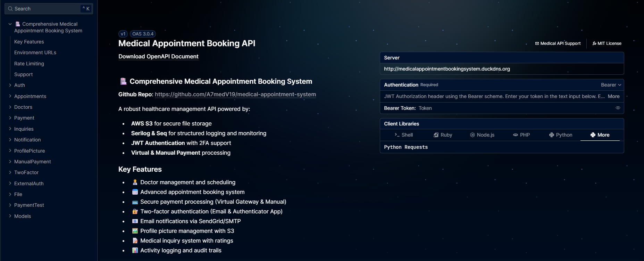Expand the Appointments sidebar group
This screenshot has width=644, height=261.
pos(10,96)
